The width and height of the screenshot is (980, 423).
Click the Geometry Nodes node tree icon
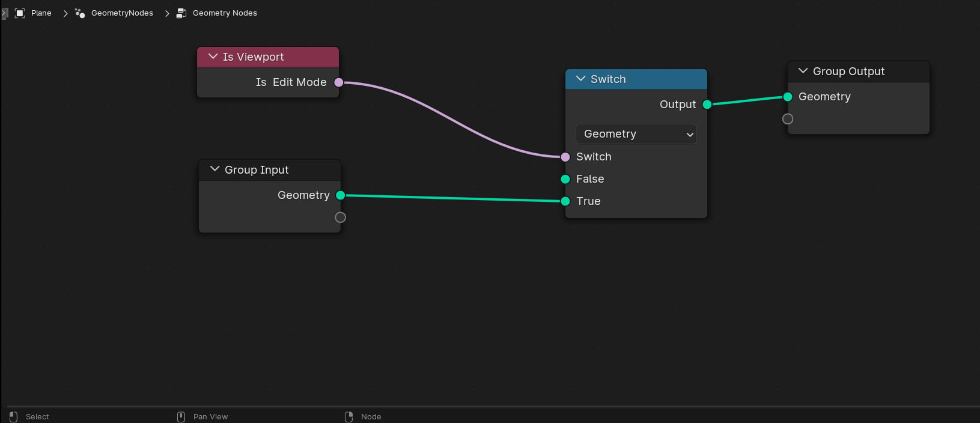point(181,13)
